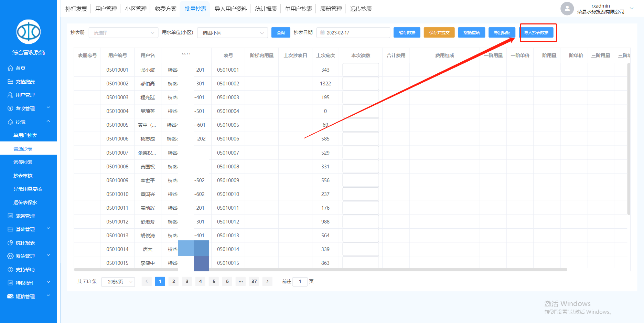Click the rxadmin user avatar icon
644x323 pixels.
[x=567, y=9]
